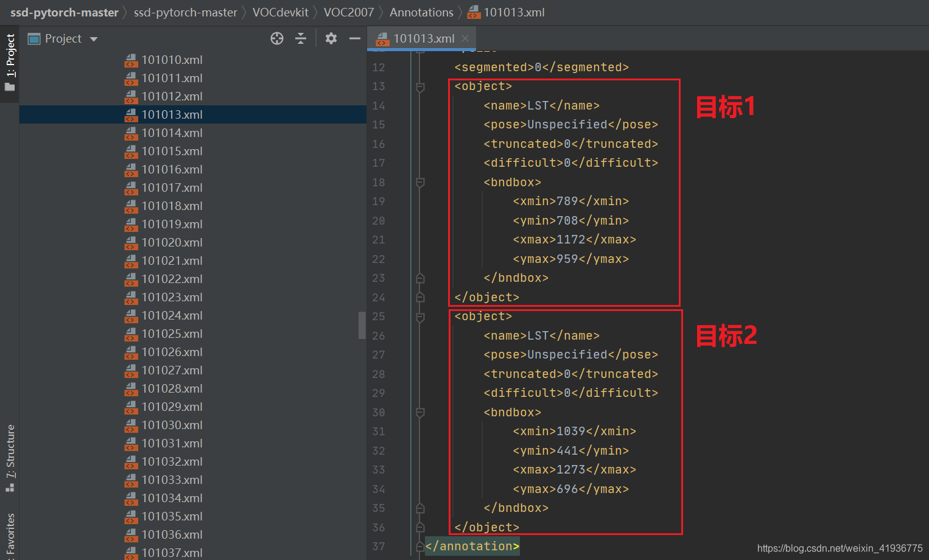929x560 pixels.
Task: Collapse second bndbox fold at line 30
Action: [x=420, y=413]
